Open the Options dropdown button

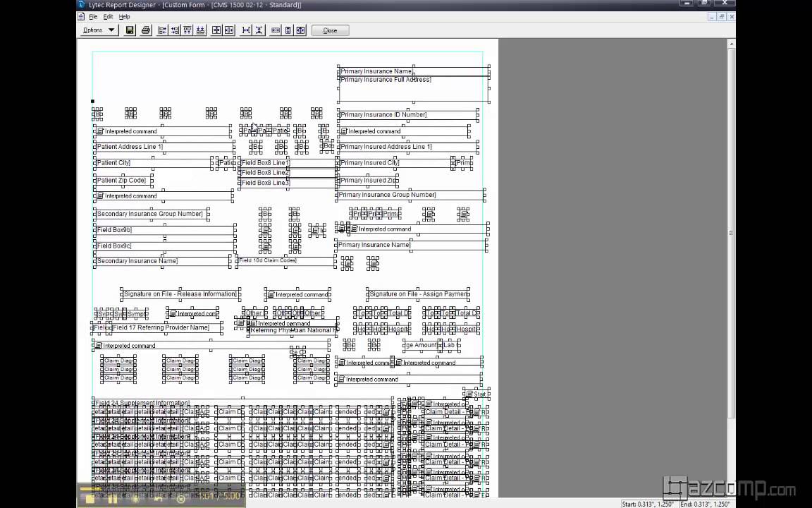[99, 30]
